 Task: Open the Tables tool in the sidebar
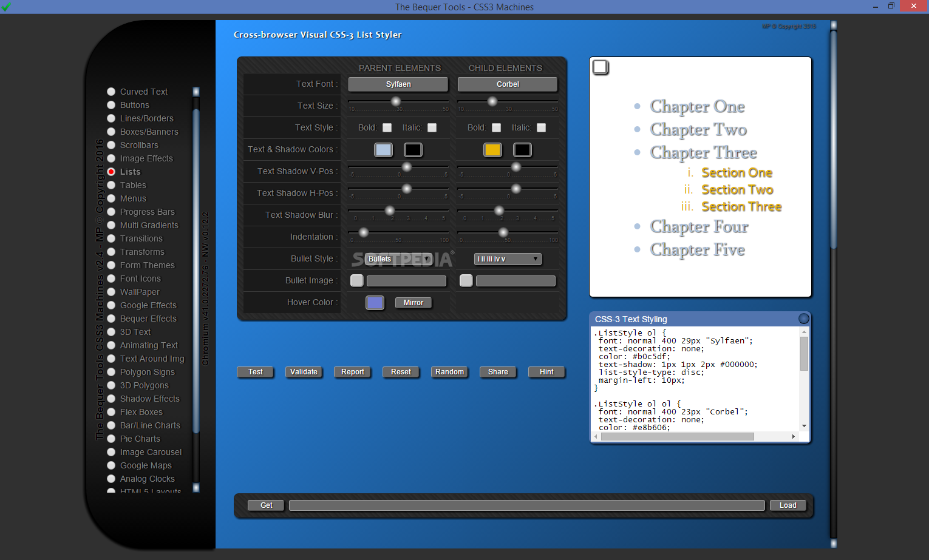pyautogui.click(x=133, y=185)
